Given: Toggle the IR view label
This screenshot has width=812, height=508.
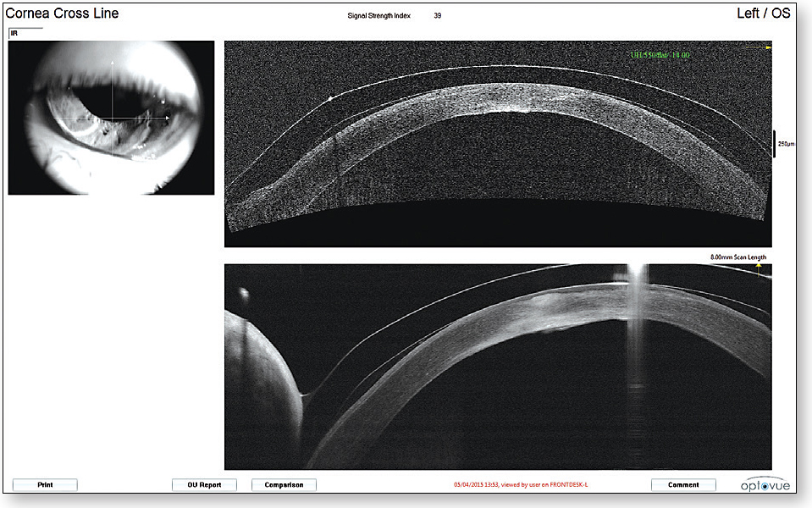Looking at the screenshot, I should [15, 33].
